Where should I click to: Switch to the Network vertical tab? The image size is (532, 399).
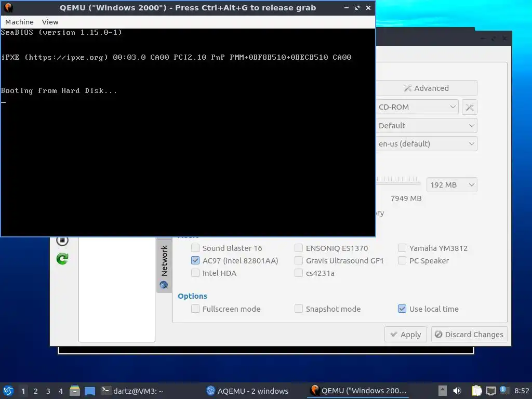164,265
